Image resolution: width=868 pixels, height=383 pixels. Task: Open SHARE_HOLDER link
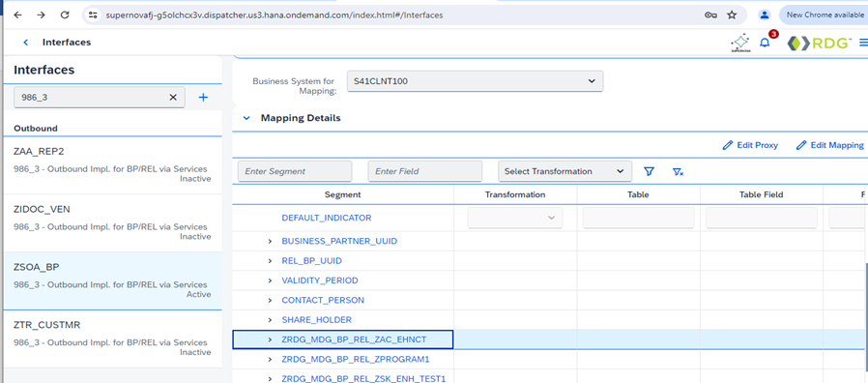[317, 320]
